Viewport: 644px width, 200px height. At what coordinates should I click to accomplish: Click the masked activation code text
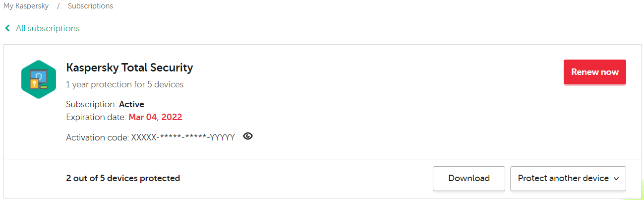pos(182,137)
